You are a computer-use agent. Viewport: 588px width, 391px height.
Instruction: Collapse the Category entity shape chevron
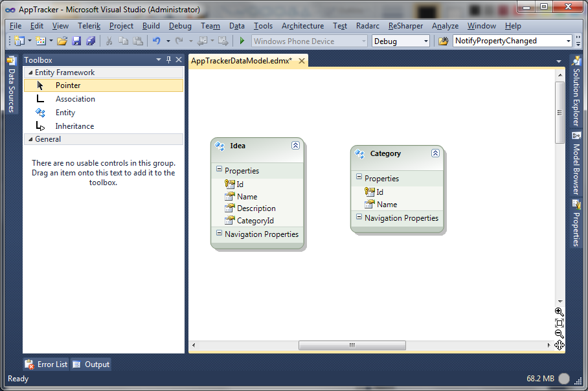(x=435, y=153)
